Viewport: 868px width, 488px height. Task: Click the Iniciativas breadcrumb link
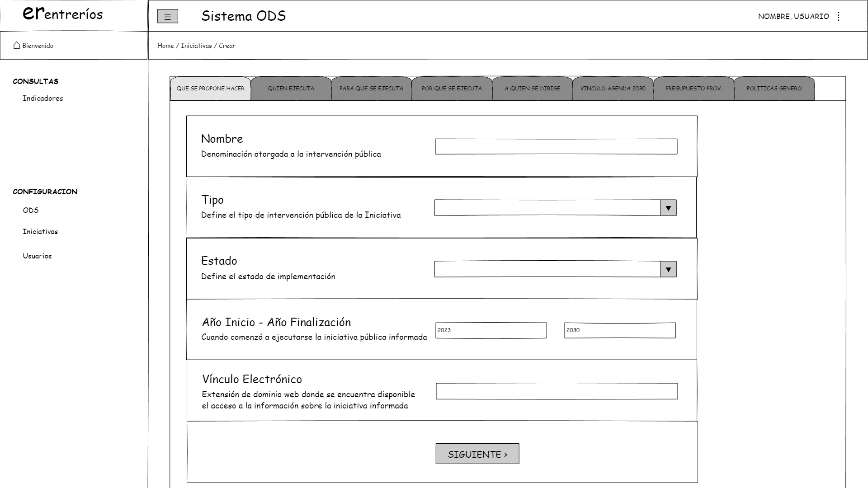click(196, 46)
